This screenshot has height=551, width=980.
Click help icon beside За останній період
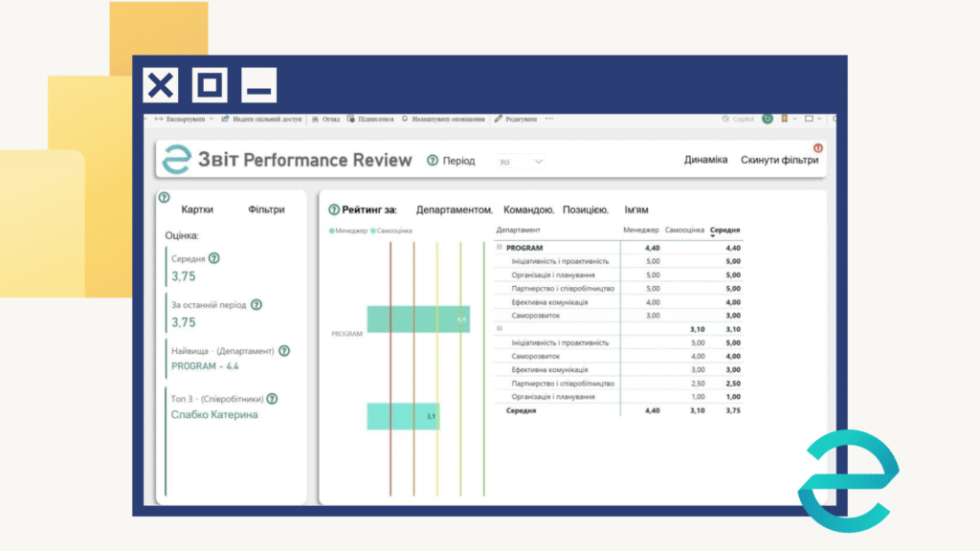pyautogui.click(x=256, y=305)
